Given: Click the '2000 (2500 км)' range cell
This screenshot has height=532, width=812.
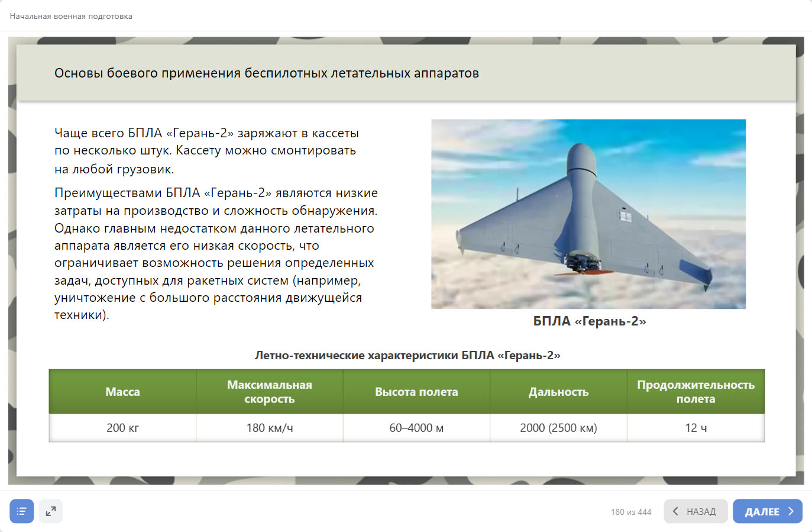Looking at the screenshot, I should (x=558, y=428).
